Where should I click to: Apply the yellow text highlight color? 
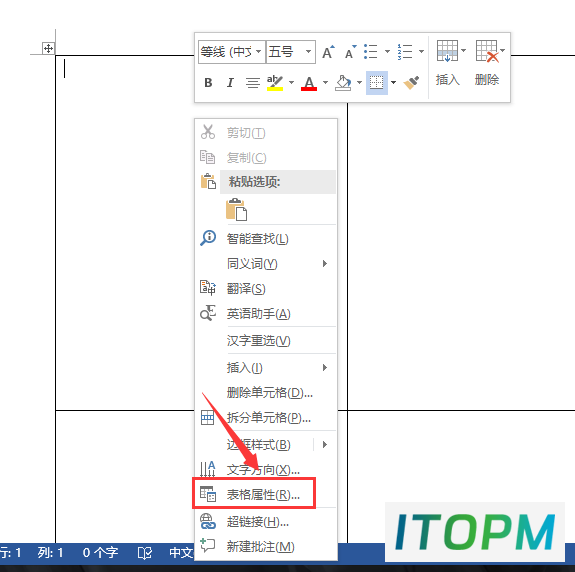pyautogui.click(x=275, y=83)
